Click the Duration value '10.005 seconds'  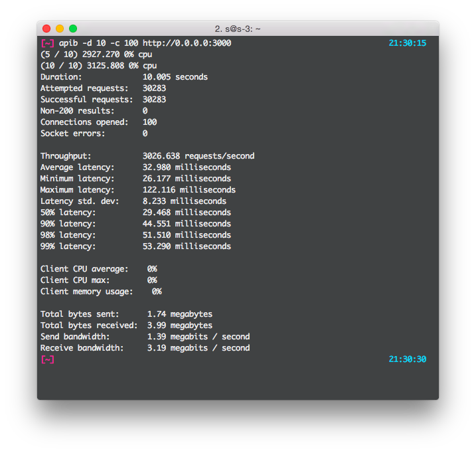tap(175, 77)
